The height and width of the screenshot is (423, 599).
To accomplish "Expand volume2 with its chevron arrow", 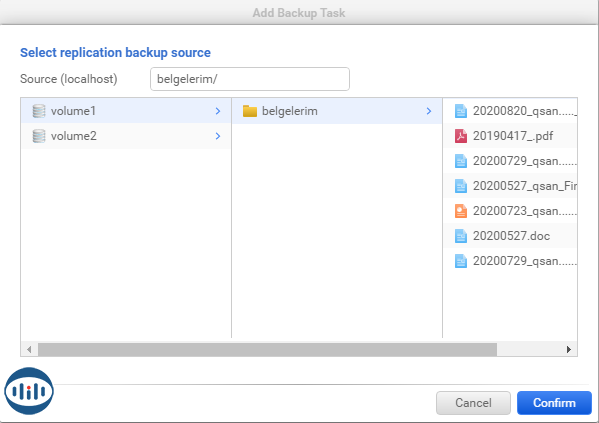I will pyautogui.click(x=218, y=136).
